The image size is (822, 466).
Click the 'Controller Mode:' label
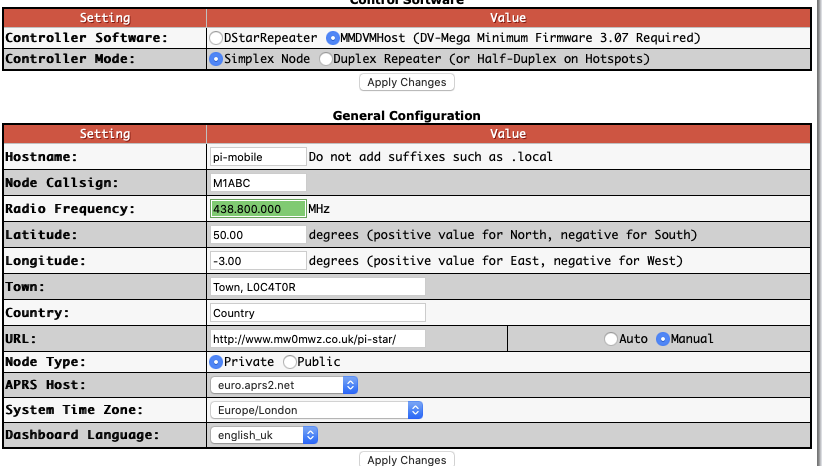pos(70,59)
